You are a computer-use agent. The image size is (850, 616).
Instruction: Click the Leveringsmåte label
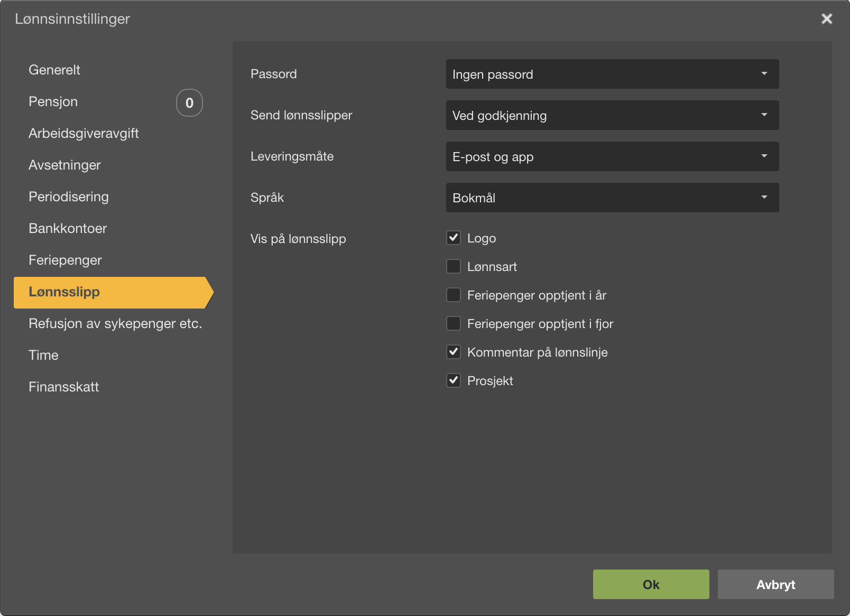(x=292, y=156)
